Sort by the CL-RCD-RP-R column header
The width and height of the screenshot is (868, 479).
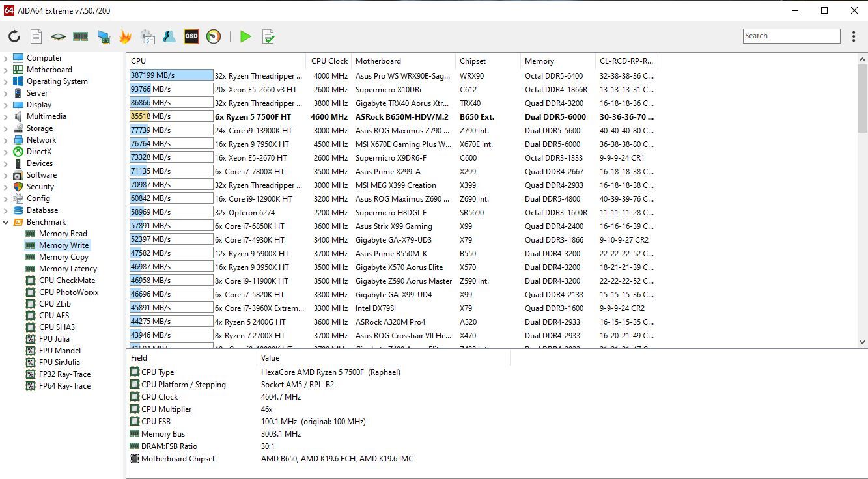(x=626, y=61)
